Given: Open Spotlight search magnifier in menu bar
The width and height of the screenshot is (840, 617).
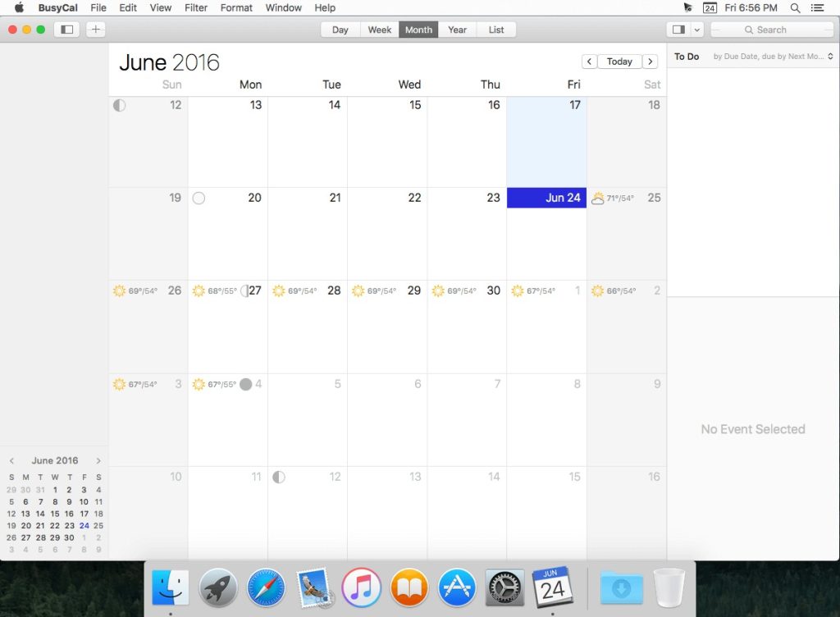Looking at the screenshot, I should (795, 7).
